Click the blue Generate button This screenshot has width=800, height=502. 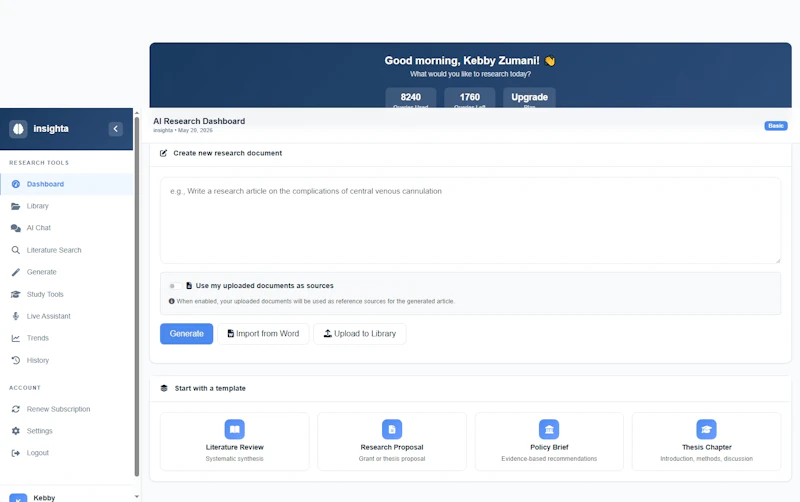tap(186, 334)
